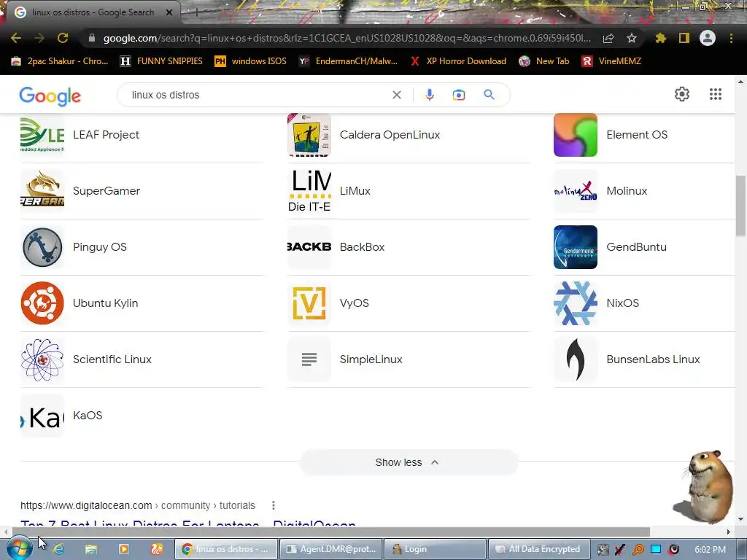
Task: Collapse the list with Show less
Action: pos(409,462)
